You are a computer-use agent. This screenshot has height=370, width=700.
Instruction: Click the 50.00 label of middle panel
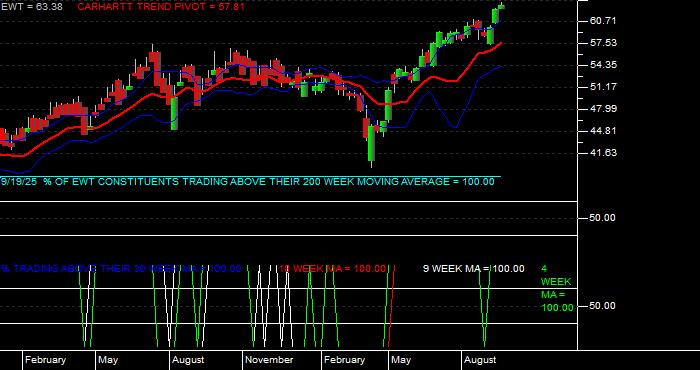pyautogui.click(x=603, y=218)
